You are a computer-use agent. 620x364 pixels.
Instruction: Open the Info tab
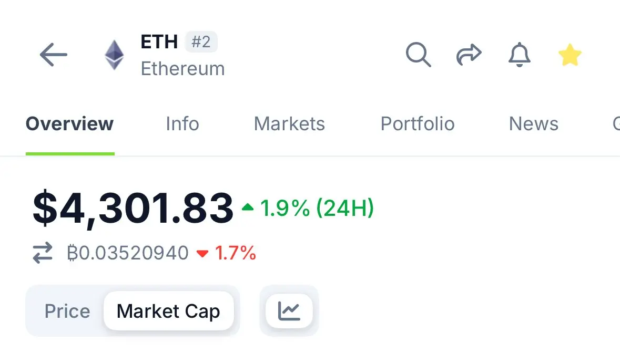[182, 124]
